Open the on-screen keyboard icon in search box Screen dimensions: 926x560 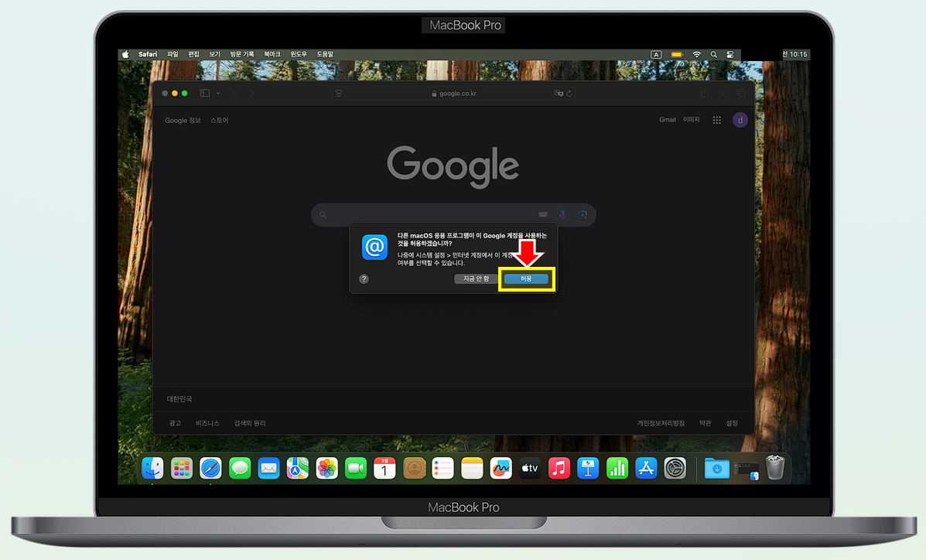pyautogui.click(x=543, y=215)
